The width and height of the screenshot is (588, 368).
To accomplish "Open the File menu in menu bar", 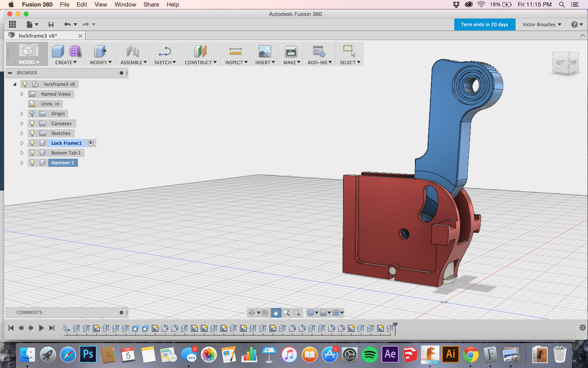I will tap(65, 4).
